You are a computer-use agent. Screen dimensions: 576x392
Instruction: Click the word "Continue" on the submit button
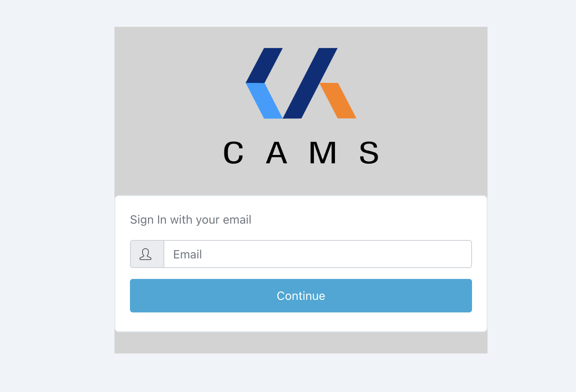tap(301, 296)
